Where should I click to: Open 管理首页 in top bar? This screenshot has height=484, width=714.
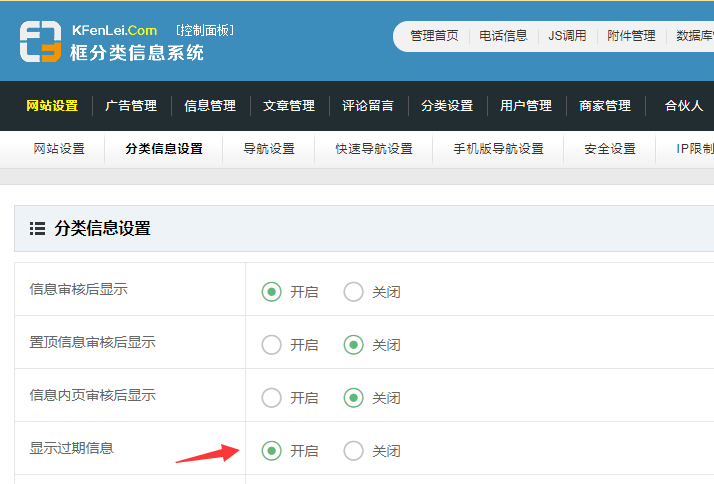[x=434, y=36]
